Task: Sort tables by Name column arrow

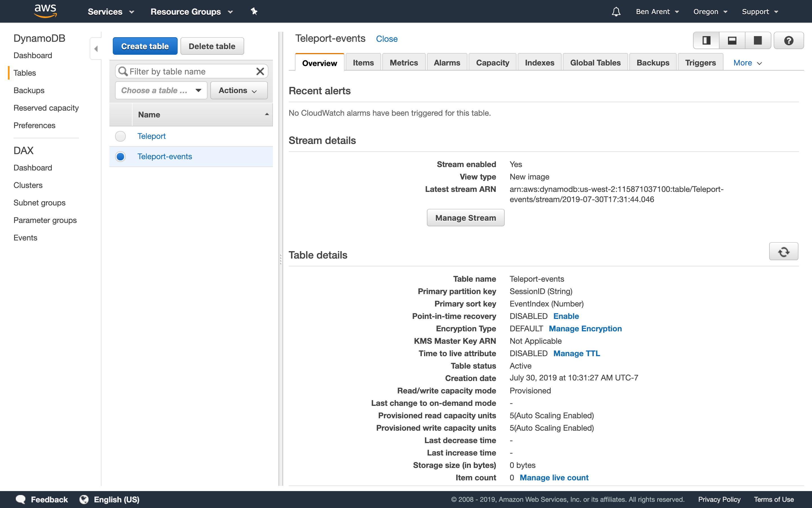Action: coord(267,115)
